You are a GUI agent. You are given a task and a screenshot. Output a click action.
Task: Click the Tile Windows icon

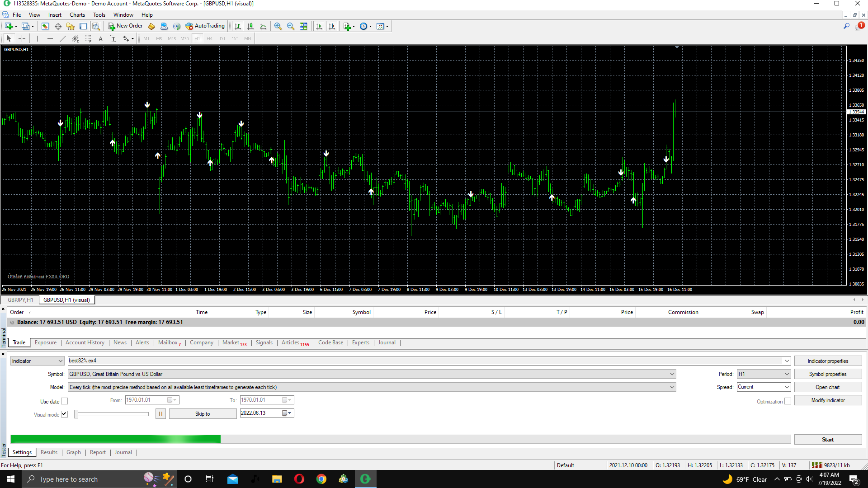click(x=303, y=26)
